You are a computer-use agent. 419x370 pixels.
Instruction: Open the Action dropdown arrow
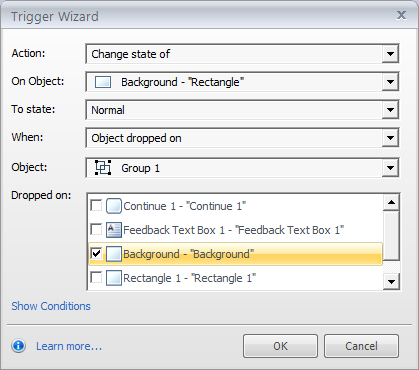390,54
